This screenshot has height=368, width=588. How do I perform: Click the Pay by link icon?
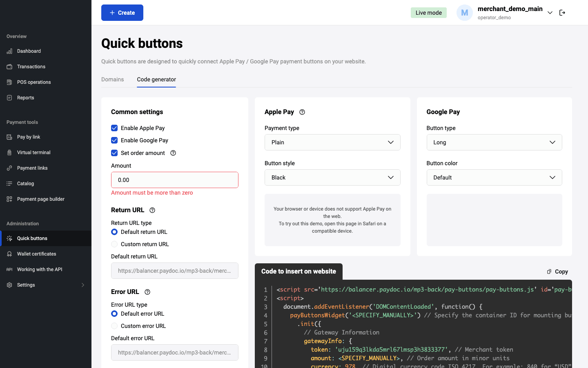(9, 137)
